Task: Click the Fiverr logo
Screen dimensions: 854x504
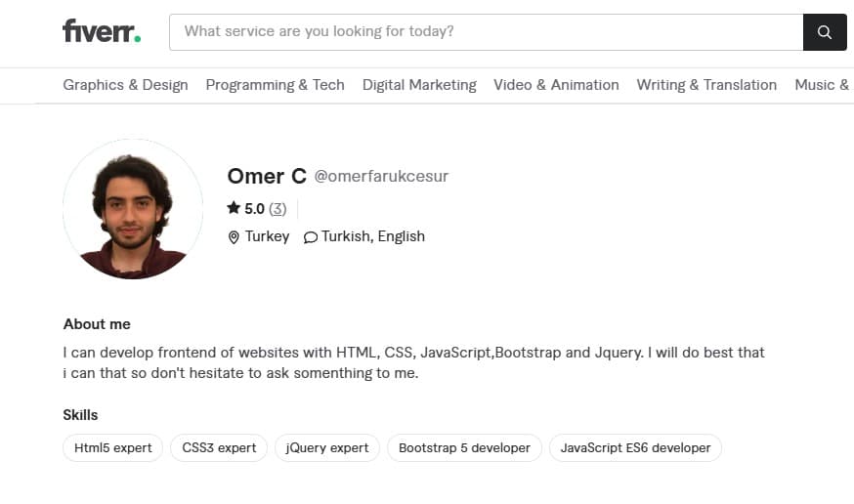Action: click(x=102, y=31)
